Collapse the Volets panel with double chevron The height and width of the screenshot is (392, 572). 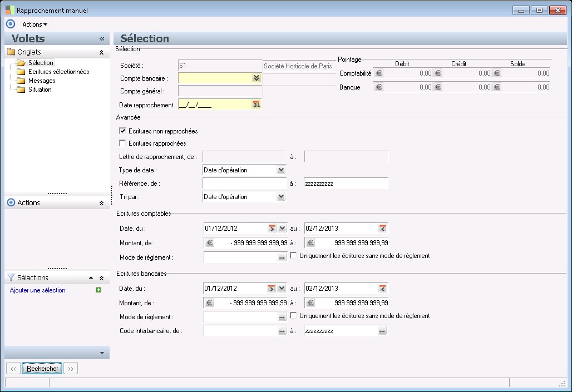(102, 39)
